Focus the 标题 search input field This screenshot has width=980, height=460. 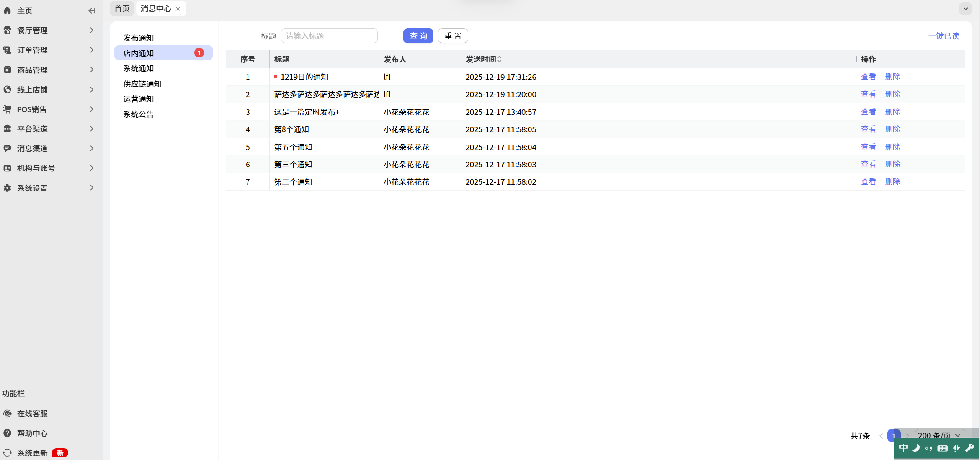(x=329, y=36)
